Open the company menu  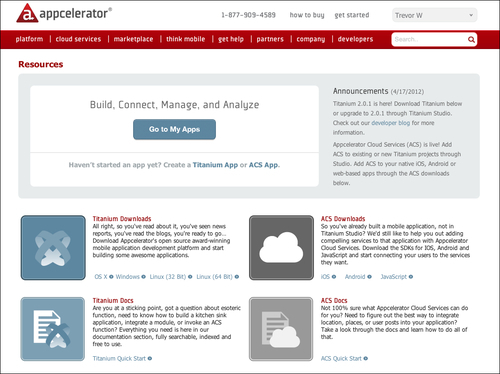click(x=311, y=39)
